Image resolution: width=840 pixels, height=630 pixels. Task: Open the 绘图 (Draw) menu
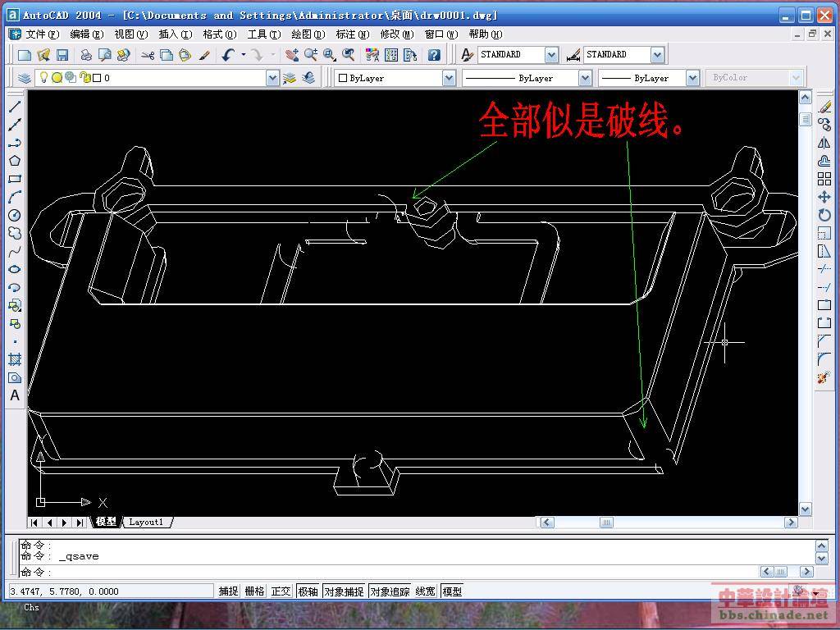point(308,34)
